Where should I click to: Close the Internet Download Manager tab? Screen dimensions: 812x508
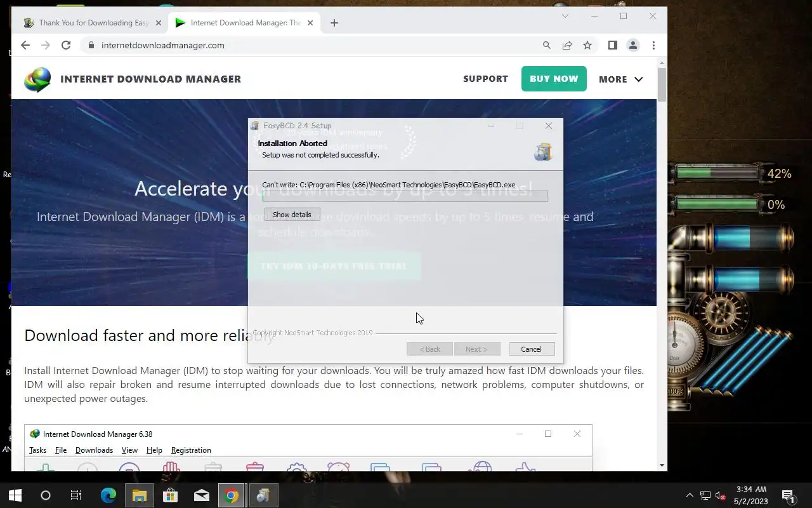click(311, 23)
